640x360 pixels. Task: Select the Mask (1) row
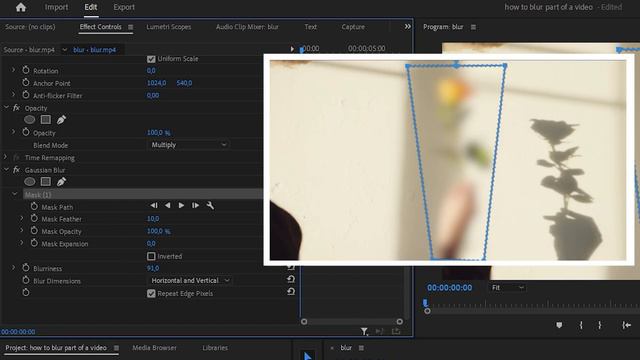(x=143, y=195)
